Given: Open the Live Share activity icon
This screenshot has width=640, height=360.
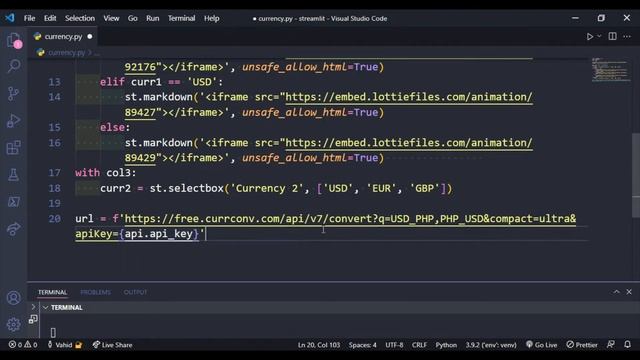Looking at the screenshot, I should 13,229.
